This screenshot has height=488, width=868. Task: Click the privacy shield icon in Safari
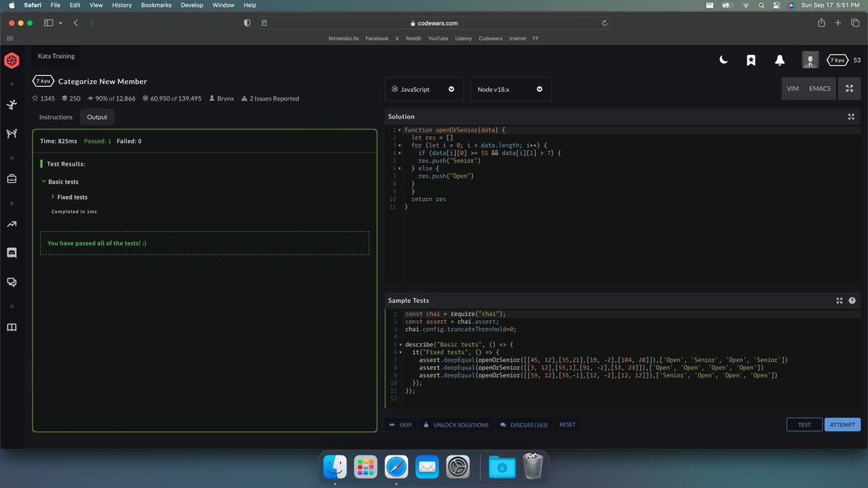247,23
